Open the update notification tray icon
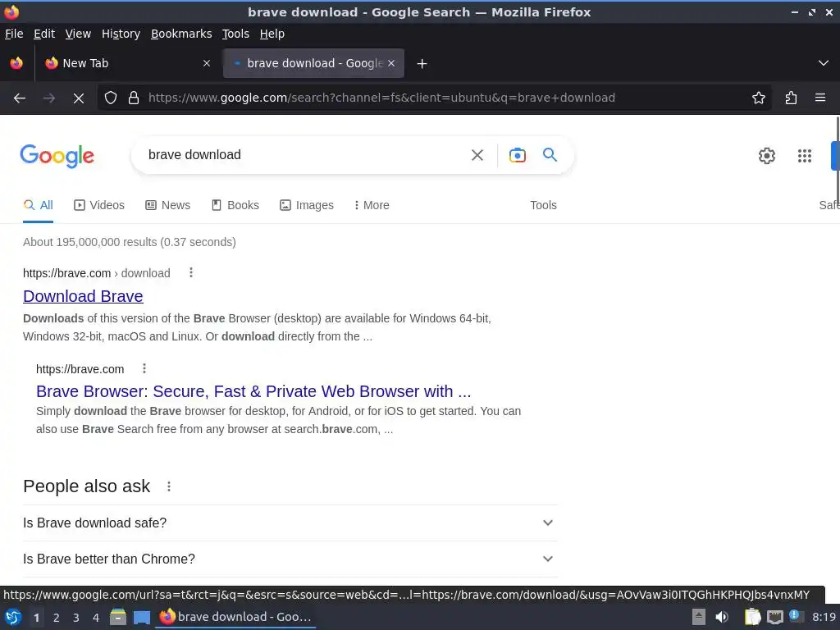 point(795,616)
